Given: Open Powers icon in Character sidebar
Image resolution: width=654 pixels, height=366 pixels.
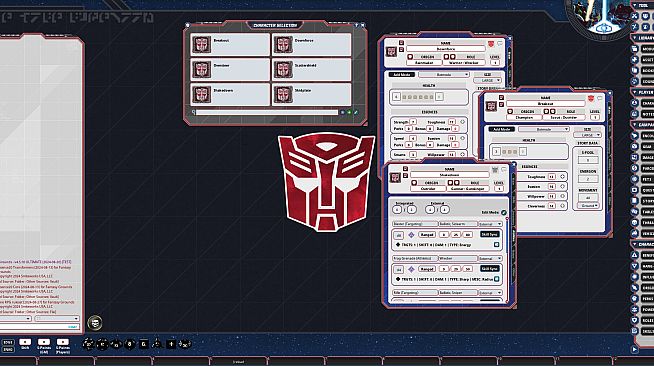Looking at the screenshot, I should tap(635, 309).
